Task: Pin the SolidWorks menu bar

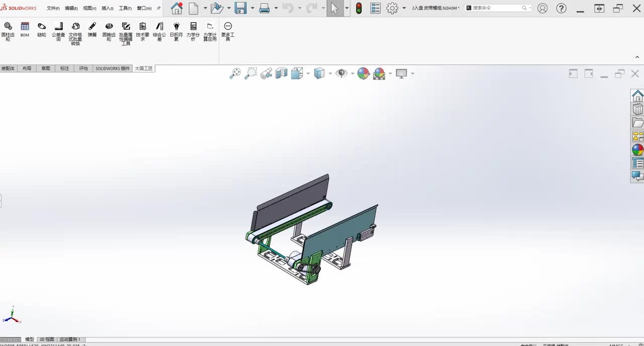Action: pyautogui.click(x=158, y=8)
